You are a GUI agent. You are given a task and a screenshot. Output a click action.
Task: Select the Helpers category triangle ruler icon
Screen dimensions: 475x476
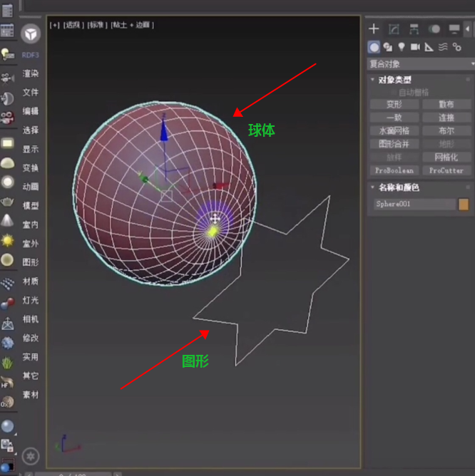(x=429, y=47)
